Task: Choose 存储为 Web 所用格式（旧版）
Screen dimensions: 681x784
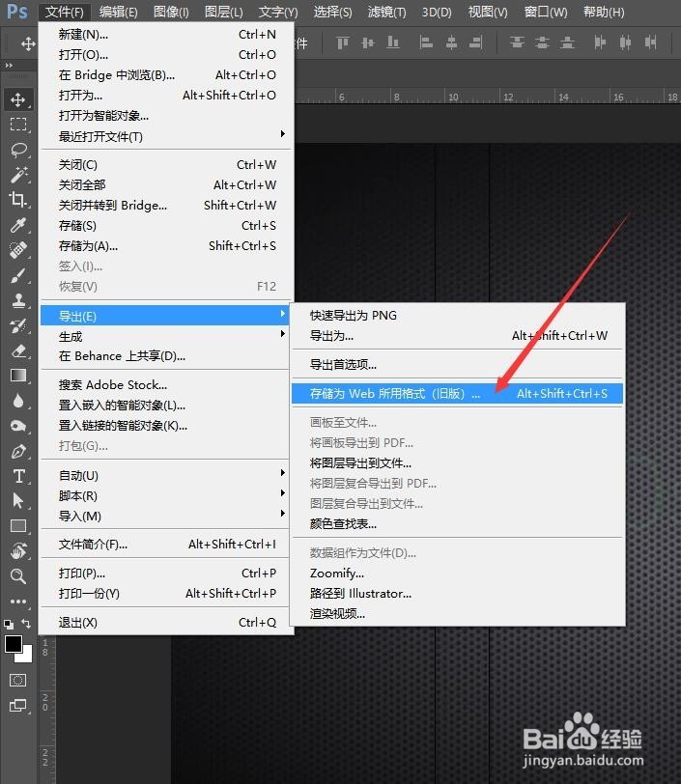Action: (457, 394)
